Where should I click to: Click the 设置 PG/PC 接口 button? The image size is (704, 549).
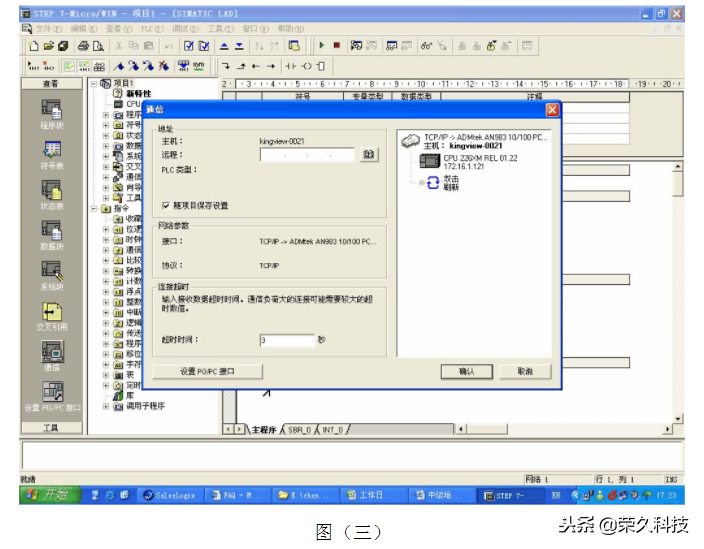pyautogui.click(x=207, y=371)
